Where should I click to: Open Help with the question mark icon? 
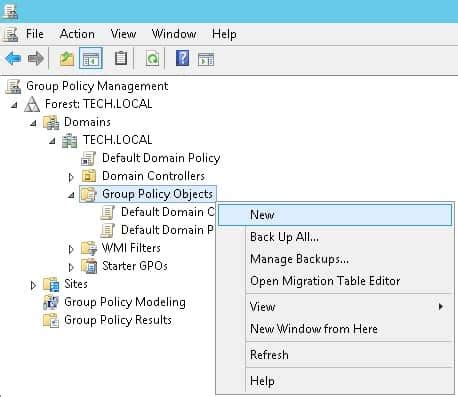click(182, 58)
